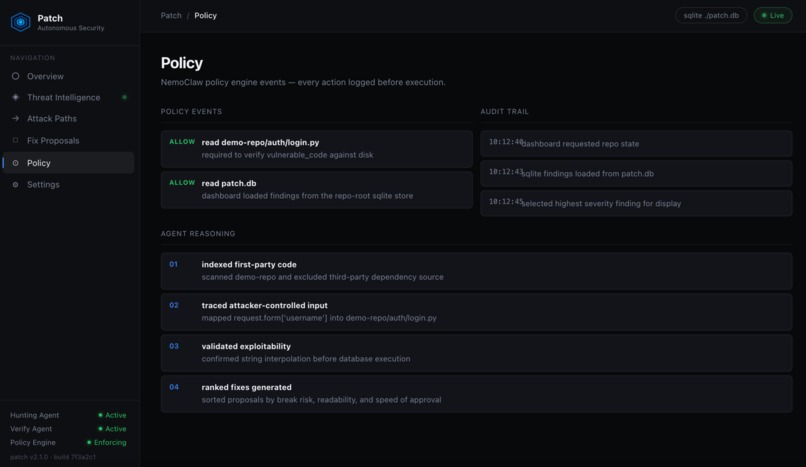This screenshot has width=806, height=467.
Task: Click timestamp 10:12:45 in audit trail
Action: pyautogui.click(x=506, y=202)
